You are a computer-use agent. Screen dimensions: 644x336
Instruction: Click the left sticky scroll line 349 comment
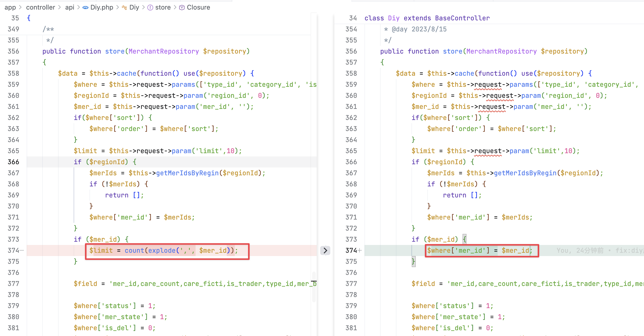[48, 29]
